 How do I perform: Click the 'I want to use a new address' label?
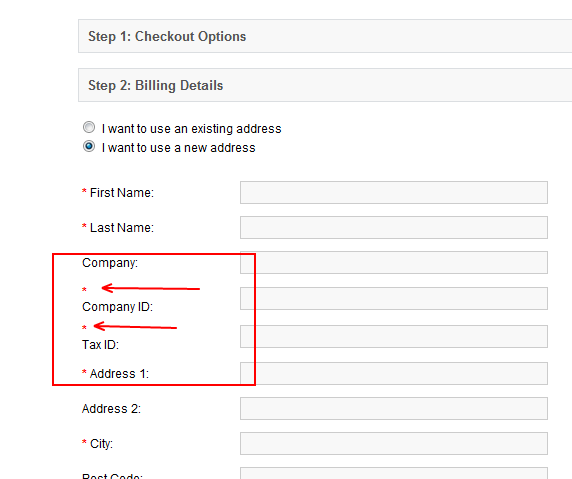[x=178, y=148]
